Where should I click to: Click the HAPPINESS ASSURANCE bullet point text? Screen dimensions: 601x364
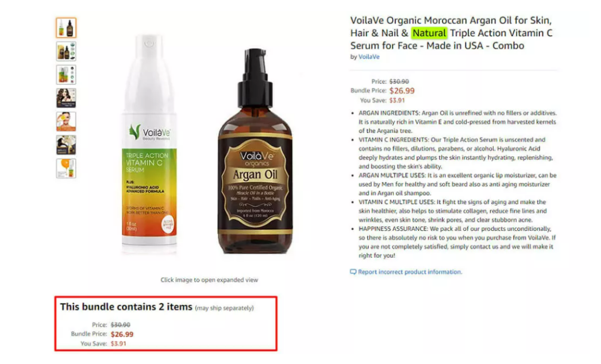457,242
